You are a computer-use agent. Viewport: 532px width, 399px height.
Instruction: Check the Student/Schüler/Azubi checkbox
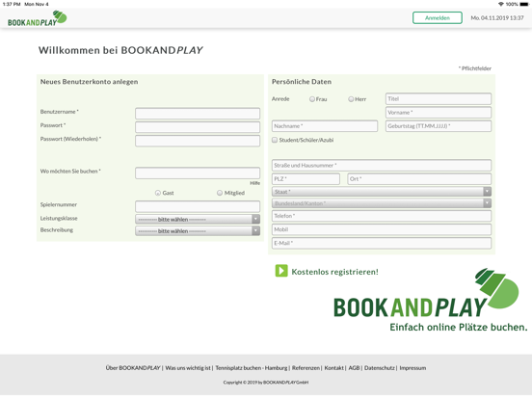pyautogui.click(x=275, y=140)
